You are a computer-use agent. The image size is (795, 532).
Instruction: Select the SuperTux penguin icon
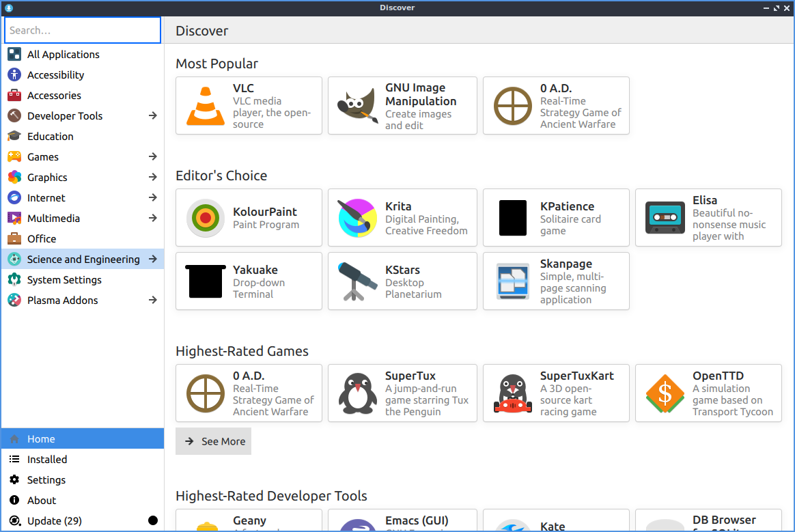pos(357,393)
